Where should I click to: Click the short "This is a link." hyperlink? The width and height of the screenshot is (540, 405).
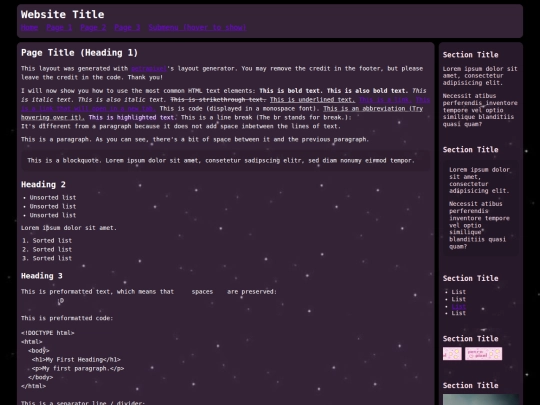point(385,100)
